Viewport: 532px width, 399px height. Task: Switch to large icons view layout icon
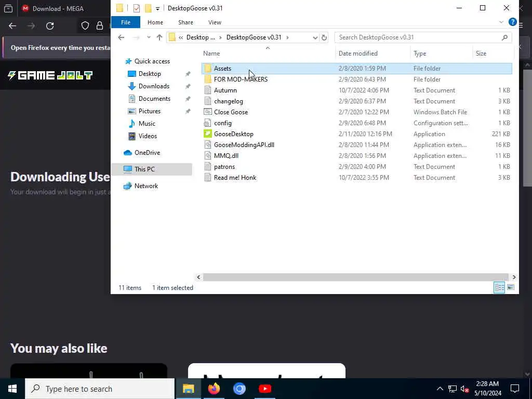[x=510, y=287]
